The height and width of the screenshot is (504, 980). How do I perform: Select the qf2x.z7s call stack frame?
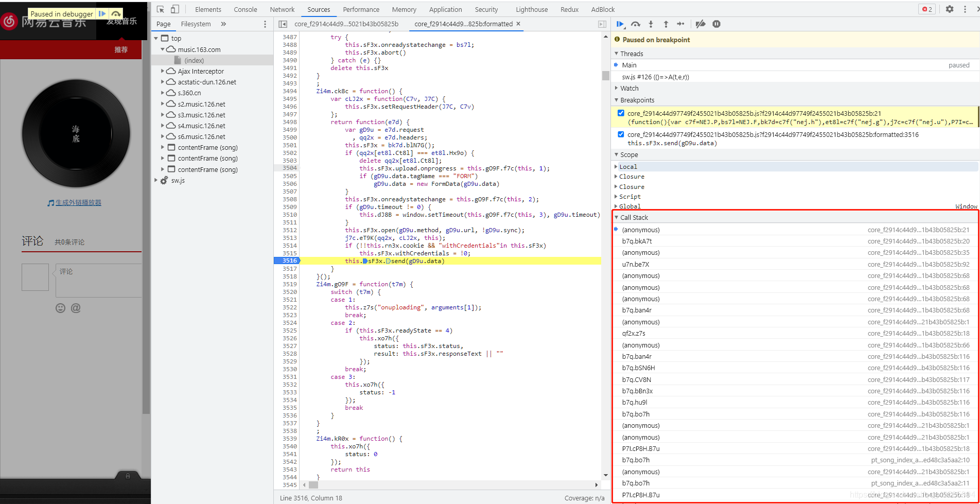795,333
